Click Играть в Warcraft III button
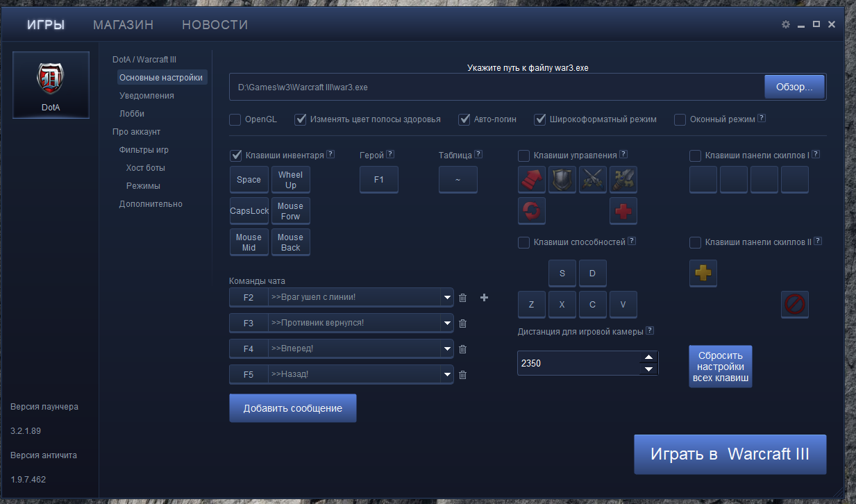This screenshot has width=856, height=504. (730, 455)
